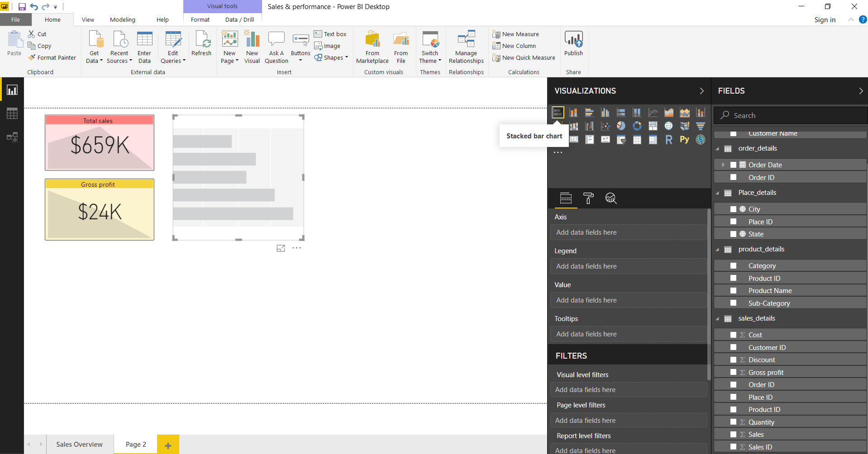Open the R script visual
868x454 pixels.
tap(669, 140)
